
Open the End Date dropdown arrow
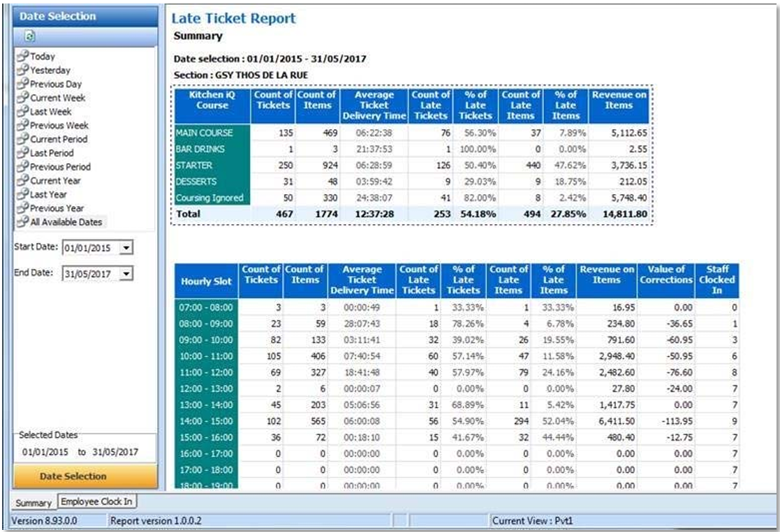[126, 274]
